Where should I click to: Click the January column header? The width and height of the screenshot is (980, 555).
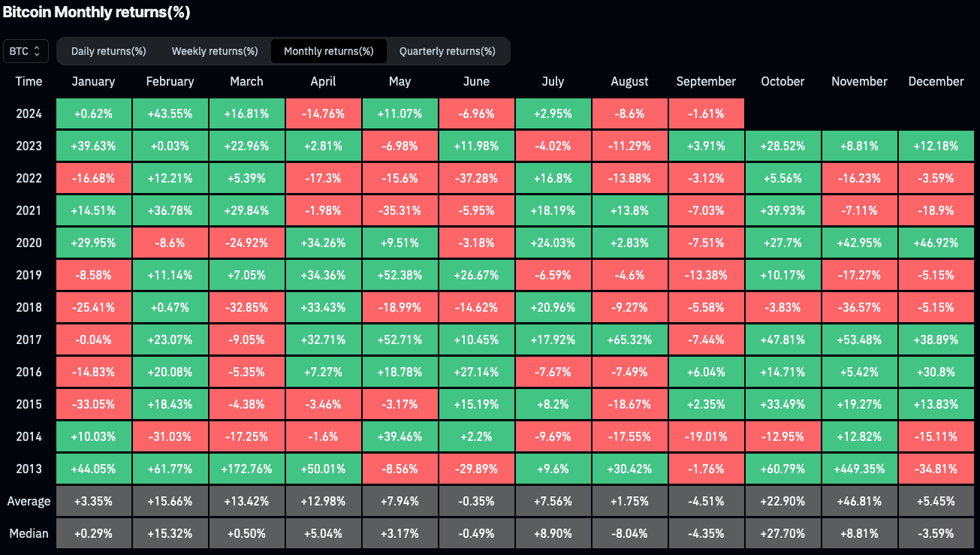click(x=94, y=81)
